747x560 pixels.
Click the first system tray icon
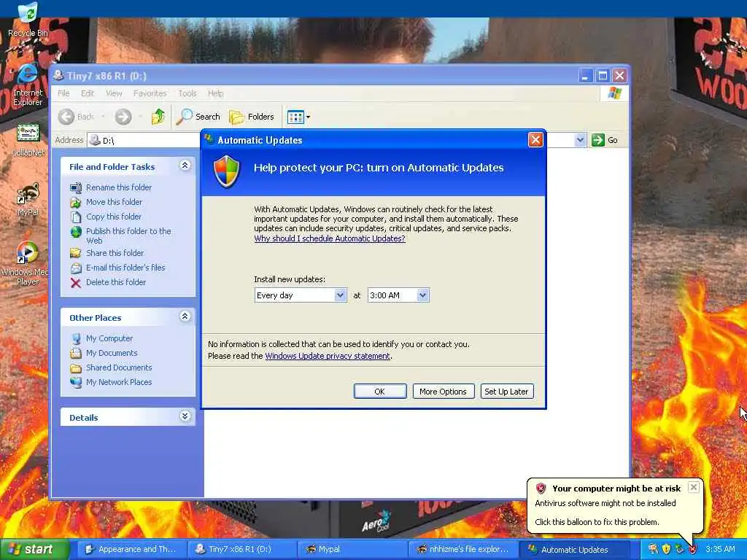tap(653, 549)
